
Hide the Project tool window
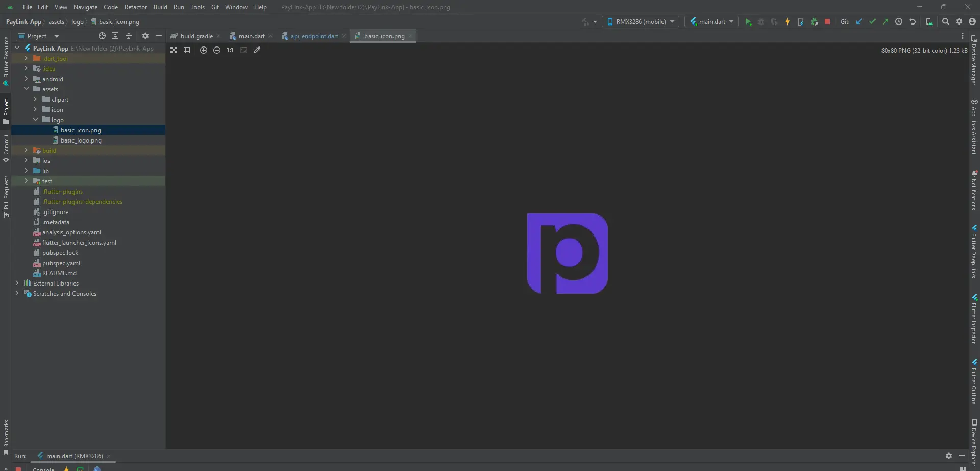tap(159, 36)
